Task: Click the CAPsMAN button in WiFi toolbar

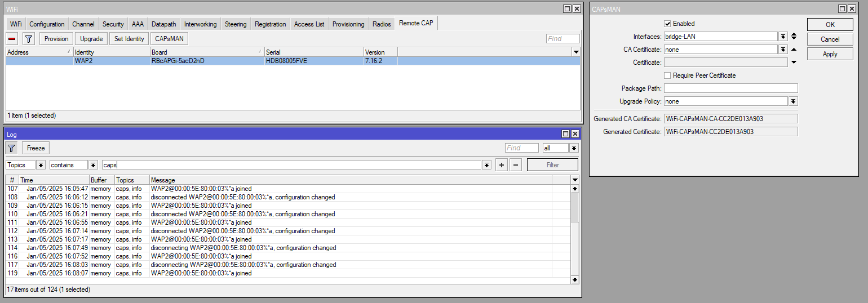Action: click(170, 39)
